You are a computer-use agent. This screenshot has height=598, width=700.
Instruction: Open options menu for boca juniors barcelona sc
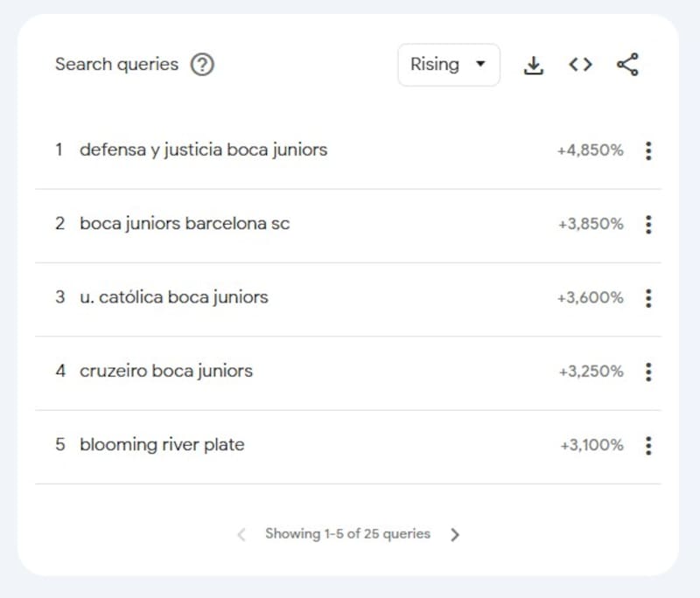coord(648,225)
